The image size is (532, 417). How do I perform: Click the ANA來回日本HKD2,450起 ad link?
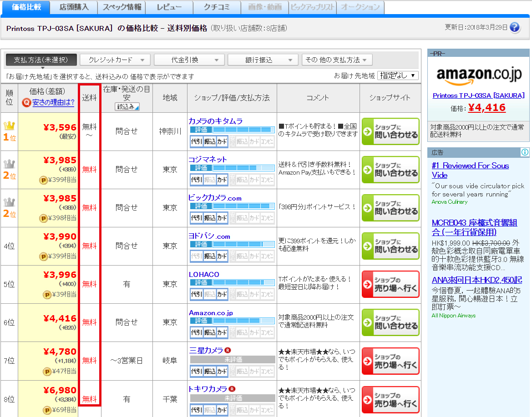coord(476,280)
